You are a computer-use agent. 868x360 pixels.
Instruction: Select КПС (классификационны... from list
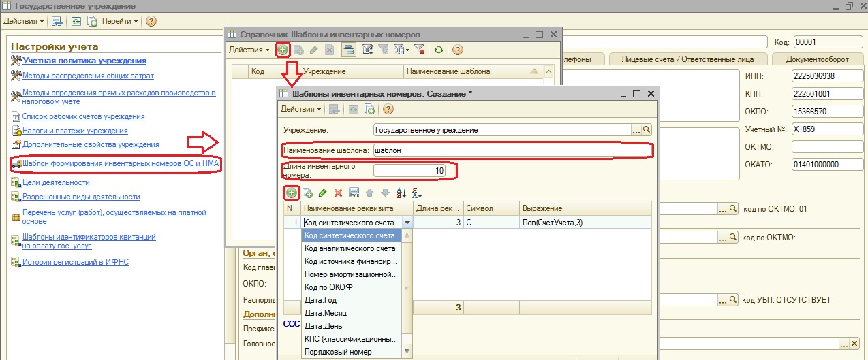(x=350, y=339)
